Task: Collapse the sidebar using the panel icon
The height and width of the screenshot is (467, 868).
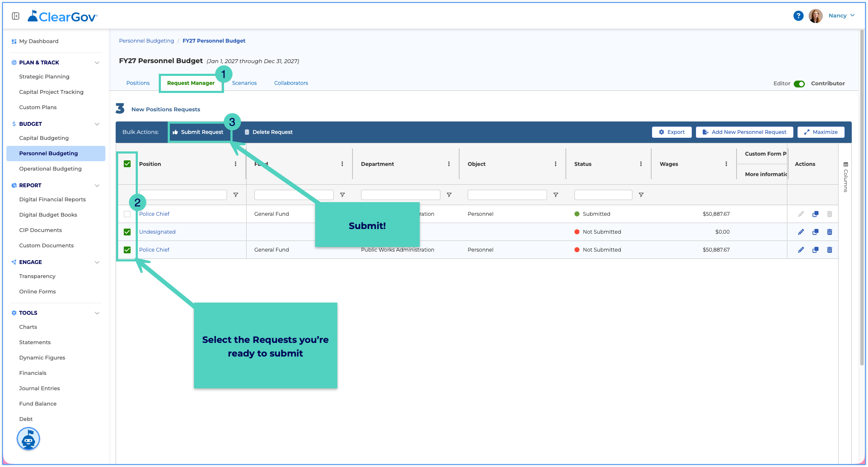Action: coord(16,16)
